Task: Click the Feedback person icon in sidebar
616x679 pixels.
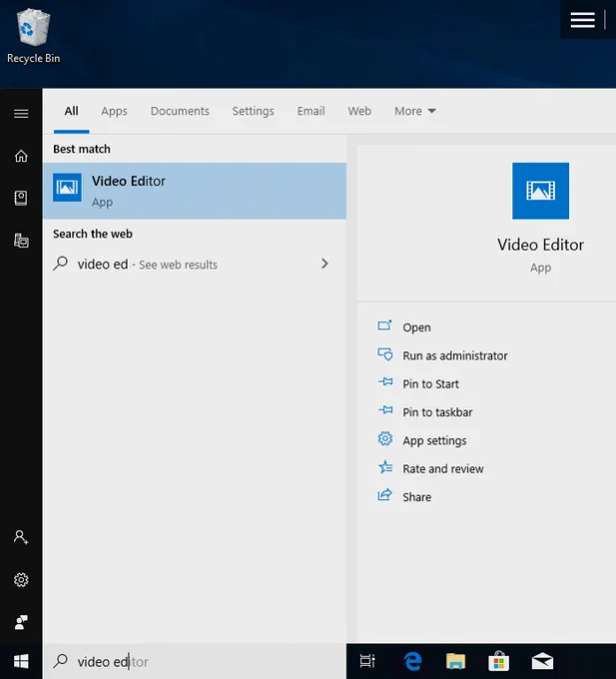Action: click(21, 622)
